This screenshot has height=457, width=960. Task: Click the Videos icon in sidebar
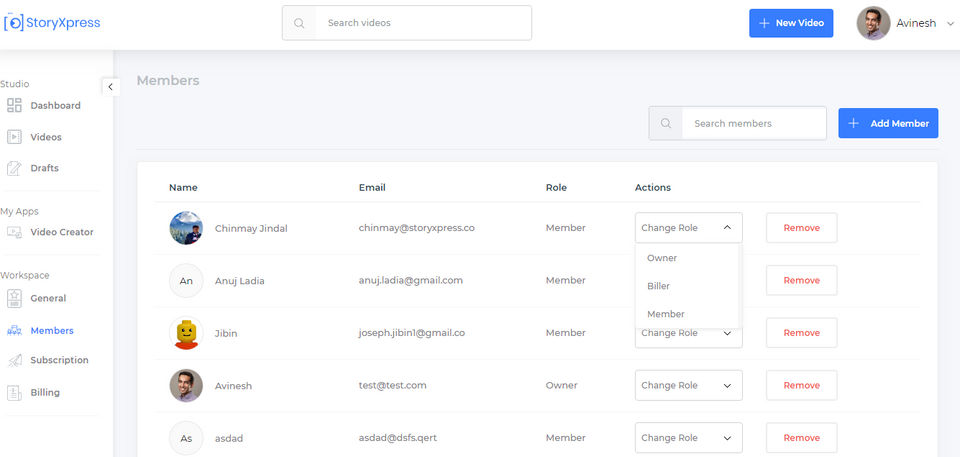[x=14, y=137]
